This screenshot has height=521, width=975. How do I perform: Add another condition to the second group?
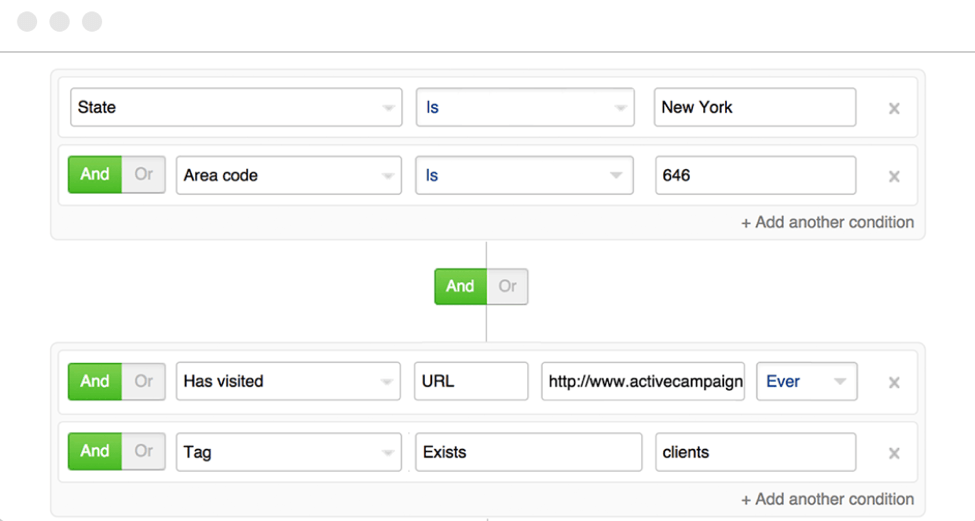[827, 499]
